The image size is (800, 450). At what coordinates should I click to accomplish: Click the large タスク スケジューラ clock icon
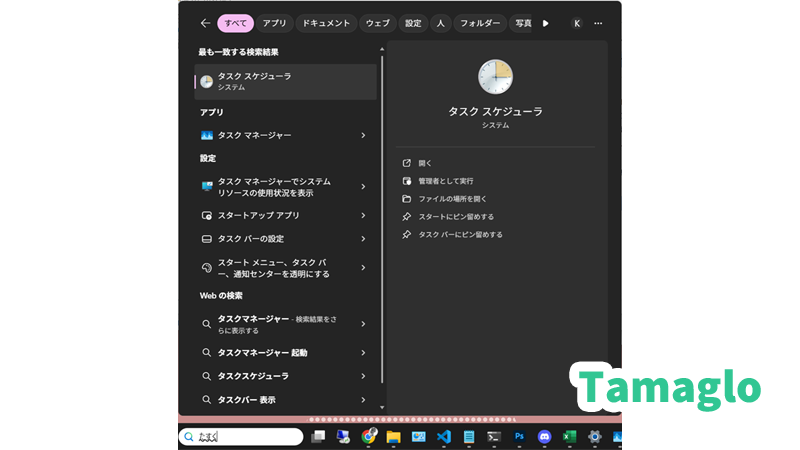click(x=495, y=77)
